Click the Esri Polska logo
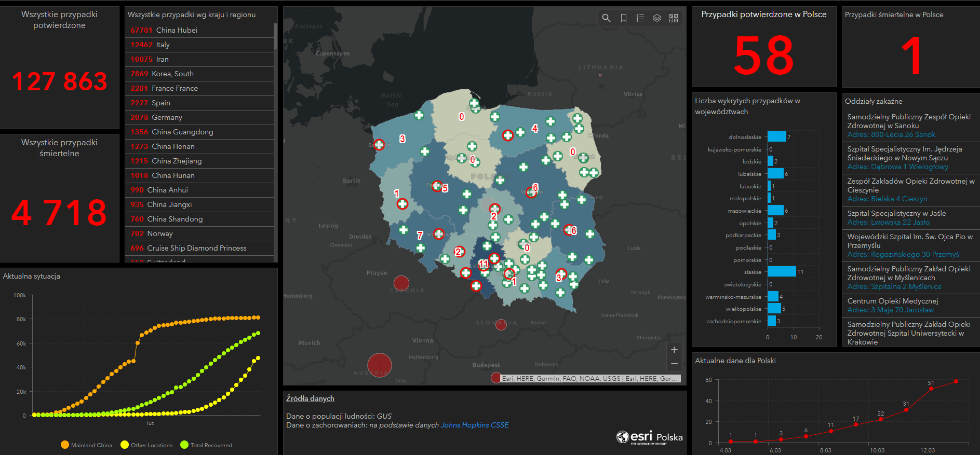The height and width of the screenshot is (455, 980). click(649, 437)
